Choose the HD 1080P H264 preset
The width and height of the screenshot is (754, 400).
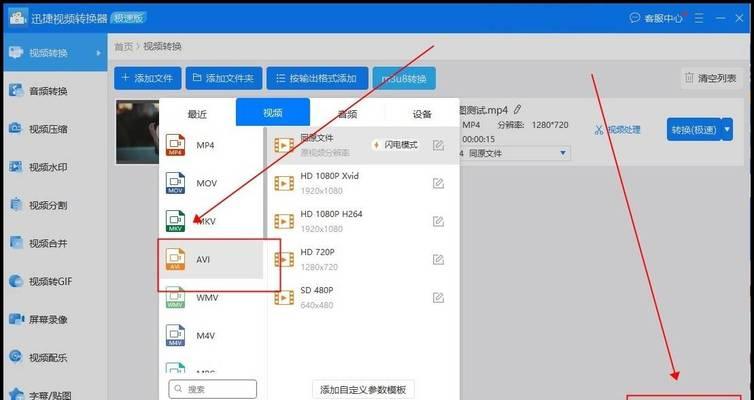(x=363, y=221)
